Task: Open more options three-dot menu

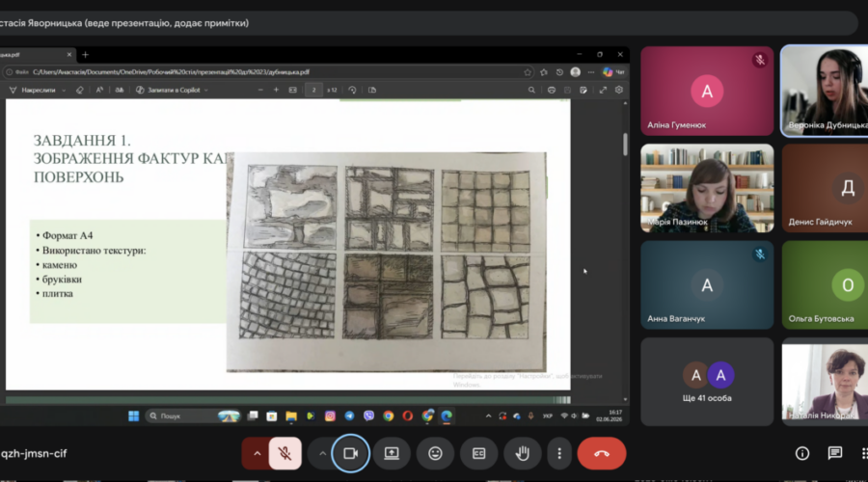Action: click(559, 453)
